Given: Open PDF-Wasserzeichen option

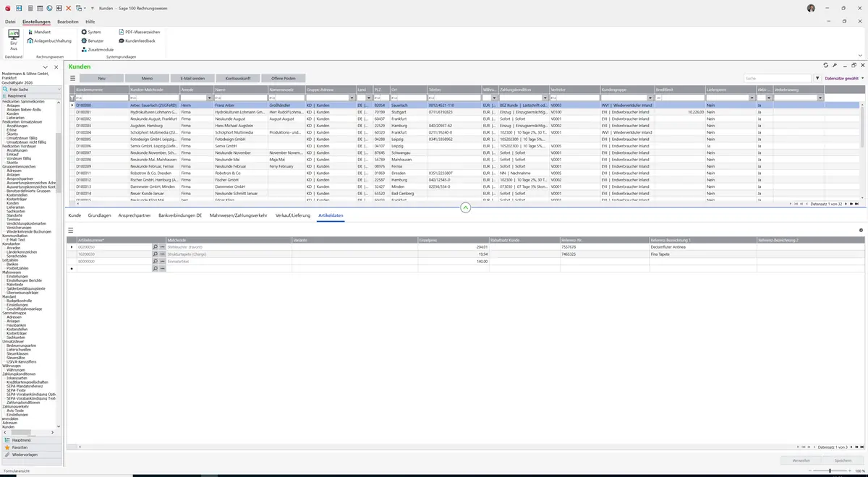Looking at the screenshot, I should pyautogui.click(x=139, y=32).
